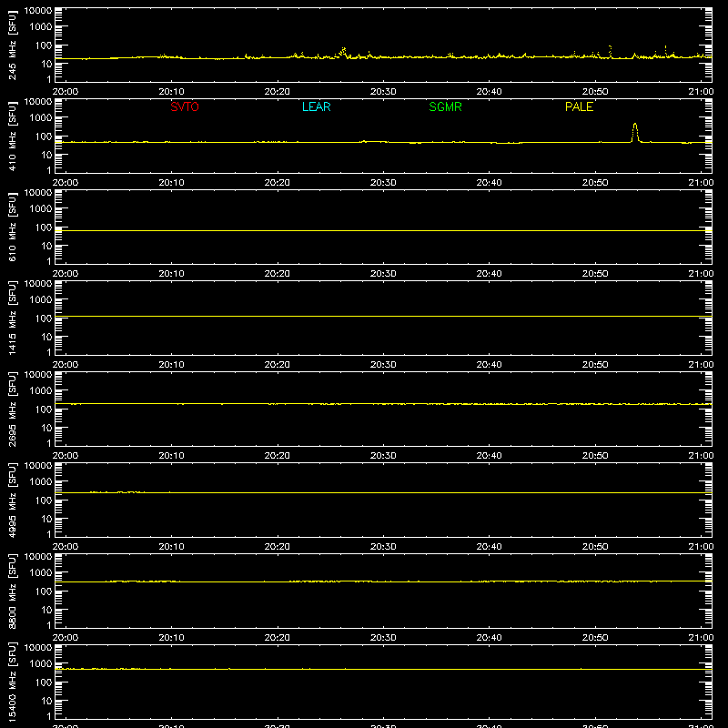Click the 10000 tick value on 245 MHz axis
This screenshot has width=728, height=728.
(x=38, y=11)
